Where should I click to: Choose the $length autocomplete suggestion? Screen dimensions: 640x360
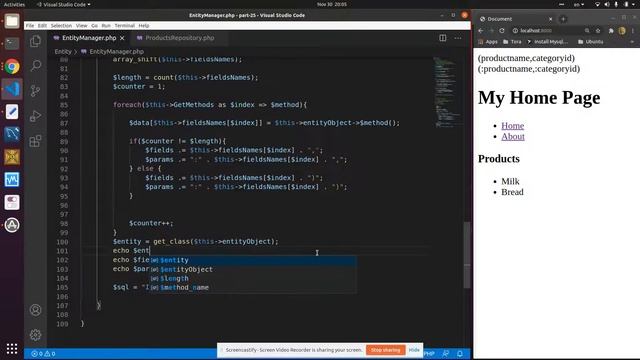(x=253, y=278)
